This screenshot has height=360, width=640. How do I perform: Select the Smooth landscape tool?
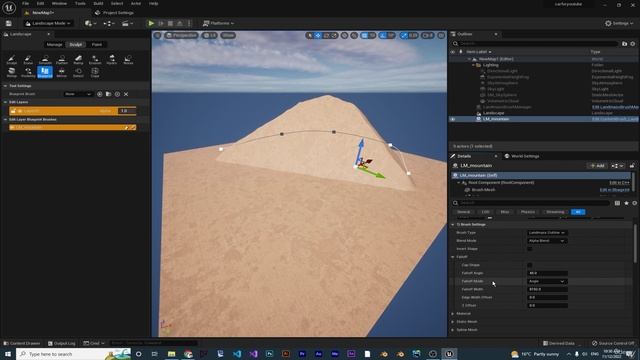(45, 60)
